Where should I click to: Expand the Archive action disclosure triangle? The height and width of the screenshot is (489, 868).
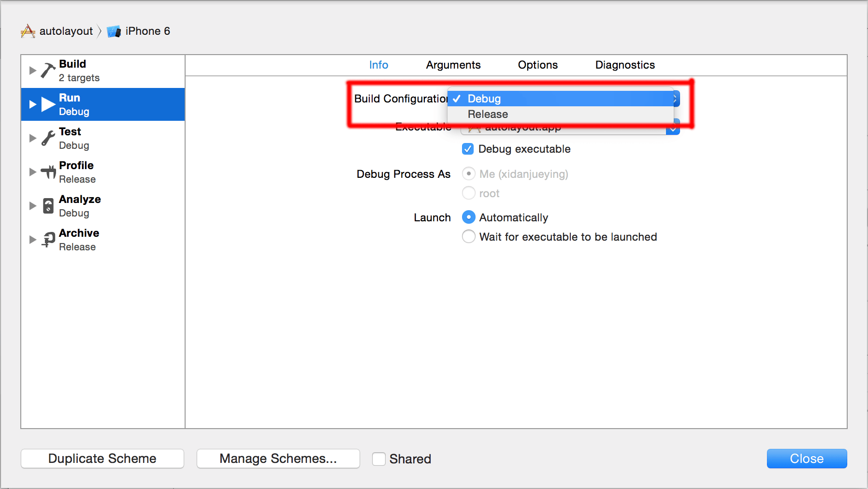[x=33, y=240]
